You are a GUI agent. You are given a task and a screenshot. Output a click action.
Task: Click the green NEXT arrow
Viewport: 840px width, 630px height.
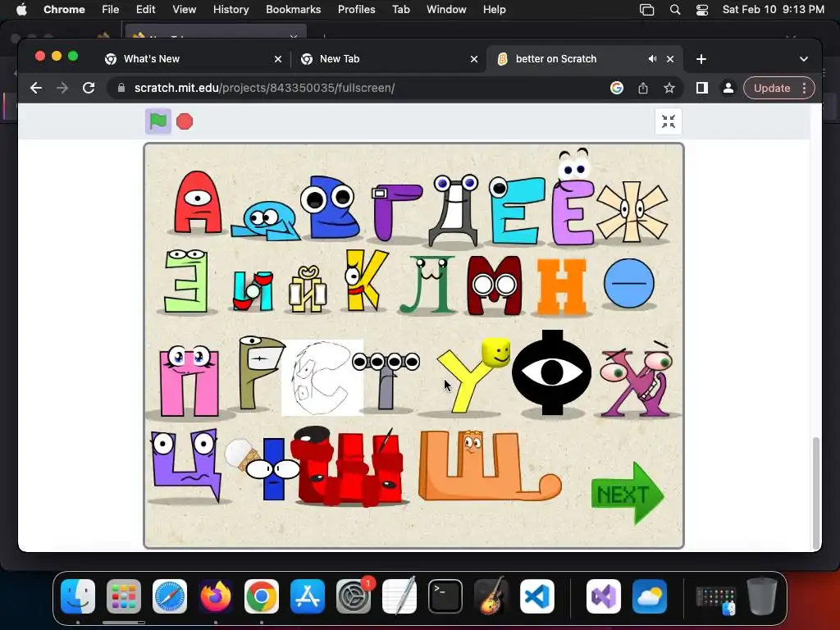(628, 493)
